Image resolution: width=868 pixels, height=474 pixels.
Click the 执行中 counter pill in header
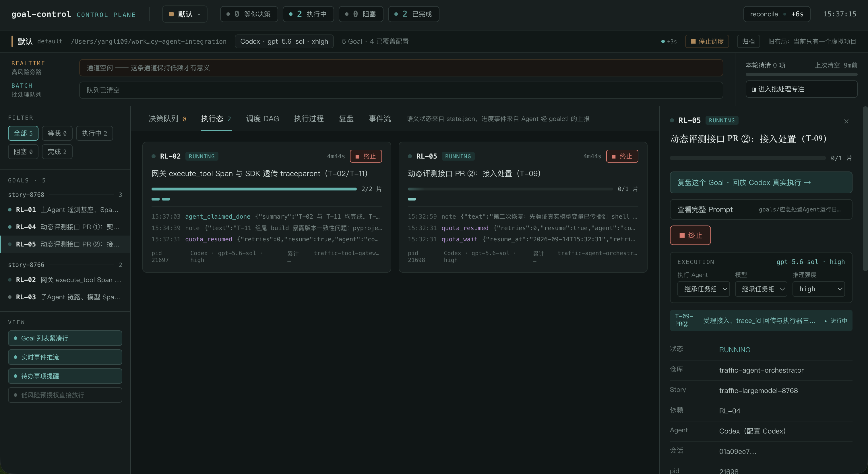click(x=308, y=14)
